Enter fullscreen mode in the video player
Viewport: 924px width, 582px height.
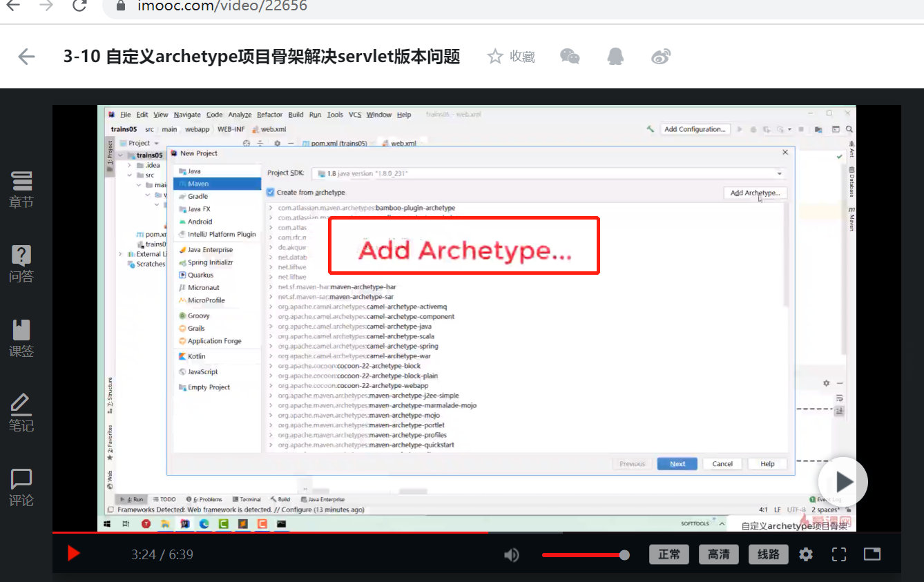tap(839, 554)
